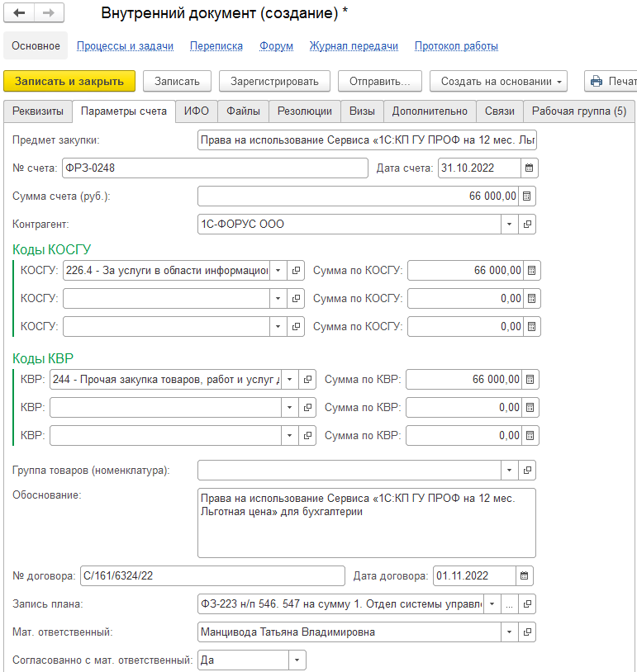Click open icon of second КВР row
Viewport: 637px width, 672px height.
coord(307,407)
